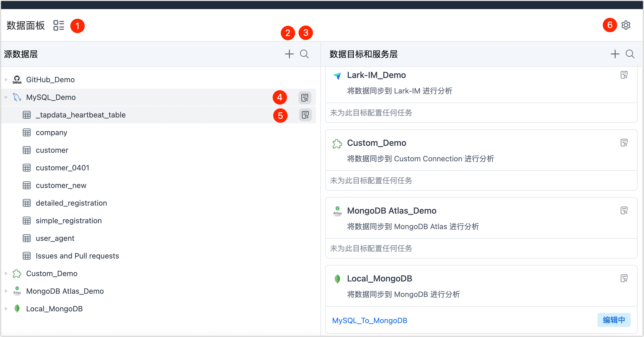The image size is (644, 337).
Task: Click the table icon beside customer_new
Action: (x=27, y=185)
